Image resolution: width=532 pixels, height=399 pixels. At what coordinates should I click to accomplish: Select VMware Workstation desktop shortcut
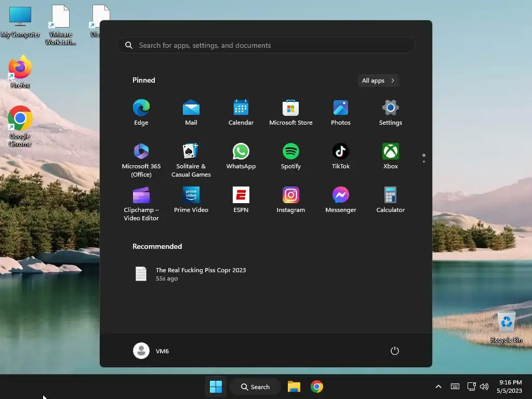click(x=60, y=25)
